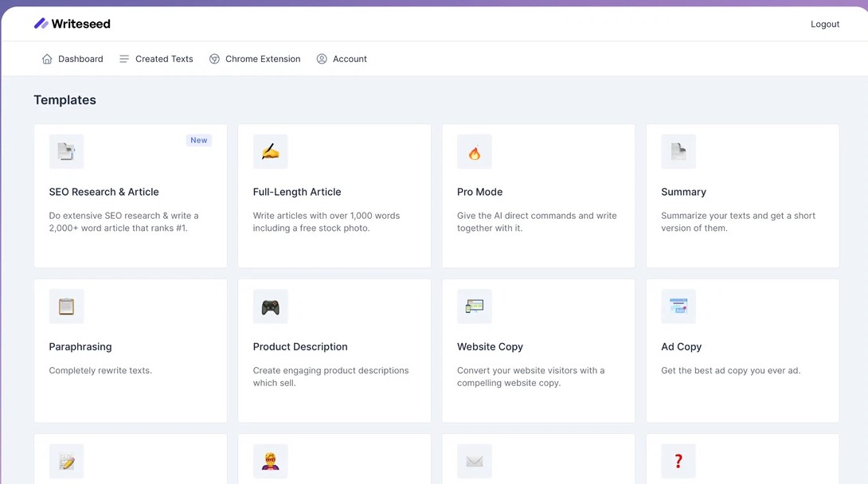The image size is (868, 484).
Task: Click text "Summarize your texts and get a short"
Action: click(738, 215)
